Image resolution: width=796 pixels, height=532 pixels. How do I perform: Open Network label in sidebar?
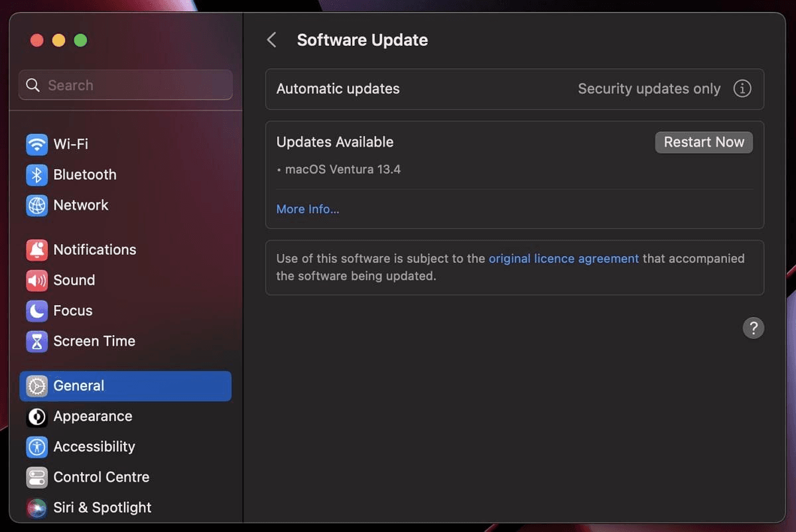[x=81, y=205]
